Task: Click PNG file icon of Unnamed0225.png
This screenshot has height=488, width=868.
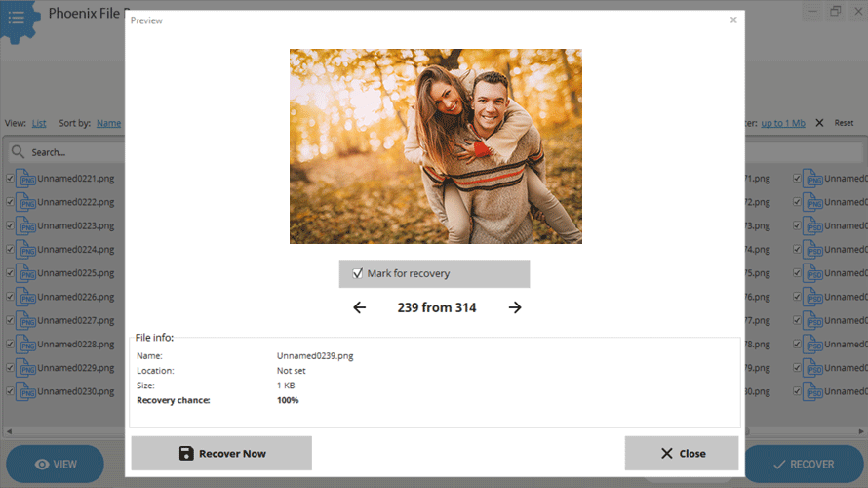Action: click(25, 273)
